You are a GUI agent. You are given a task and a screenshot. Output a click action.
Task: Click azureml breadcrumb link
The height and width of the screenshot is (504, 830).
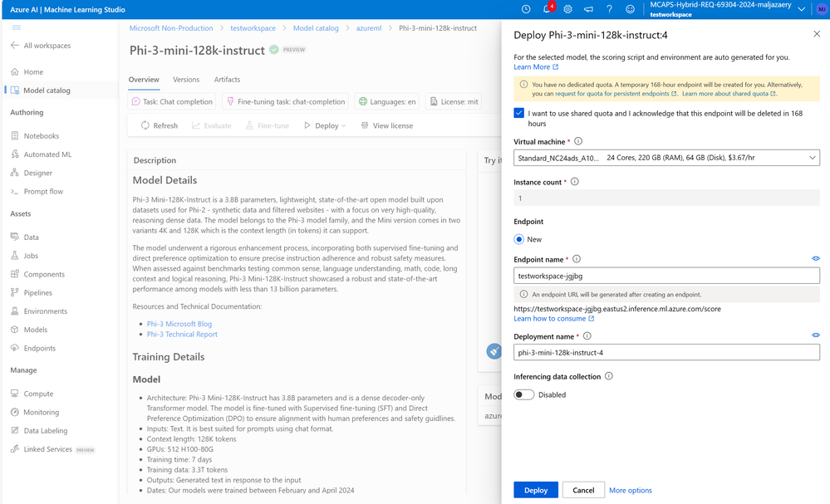coord(368,28)
